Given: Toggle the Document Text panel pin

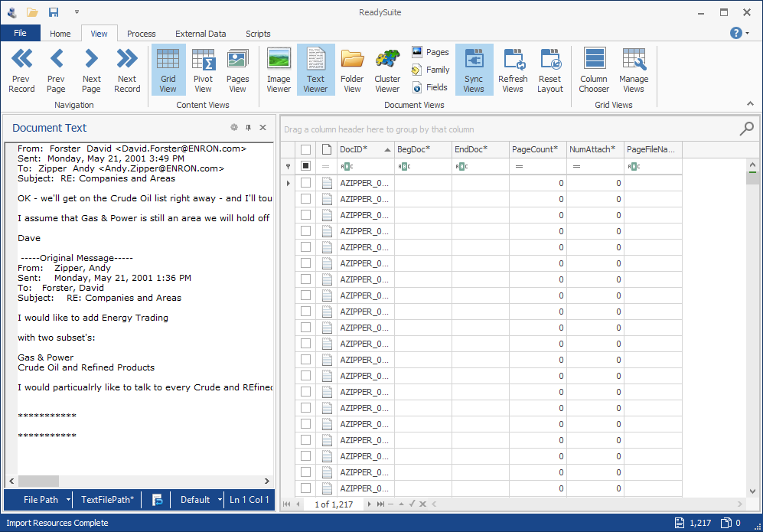Looking at the screenshot, I should point(248,127).
